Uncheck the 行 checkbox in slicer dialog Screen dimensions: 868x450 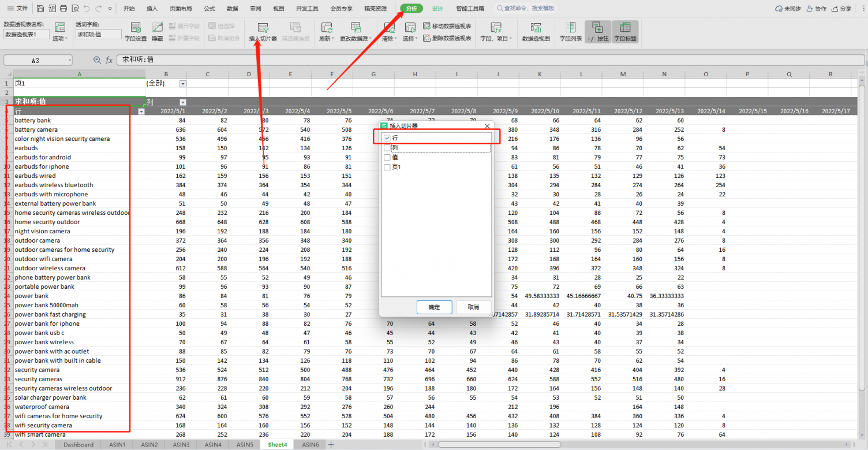(387, 138)
